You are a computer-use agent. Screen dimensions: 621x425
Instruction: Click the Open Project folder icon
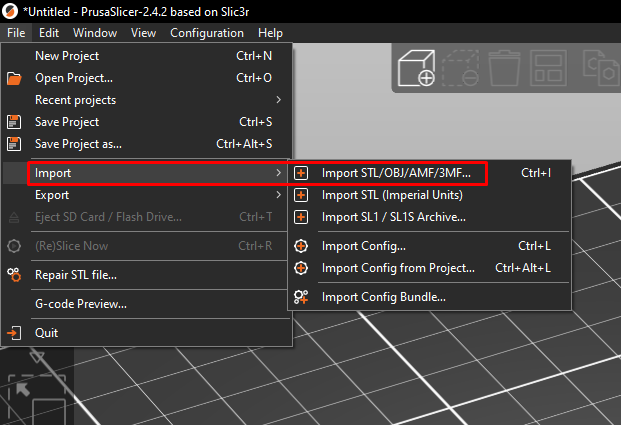14,78
